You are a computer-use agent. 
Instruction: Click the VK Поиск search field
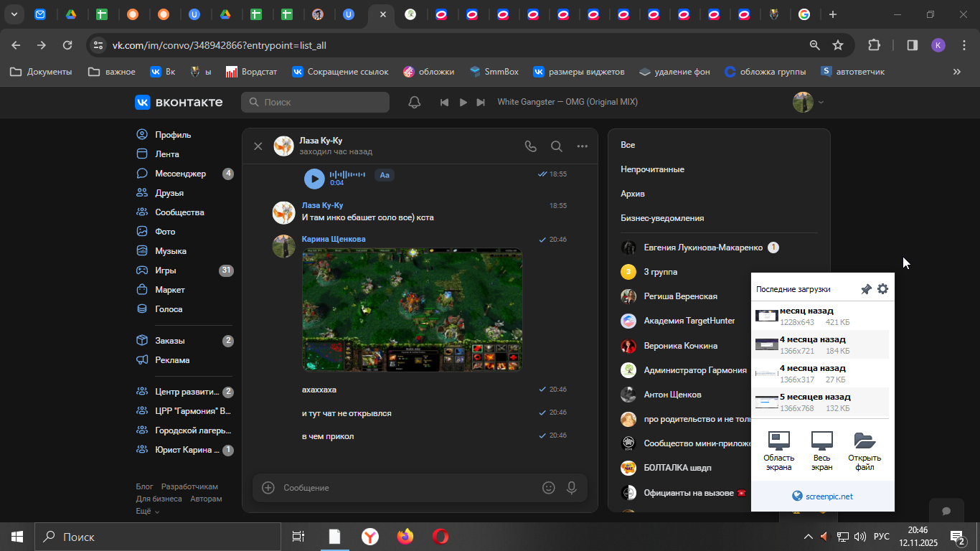[316, 102]
